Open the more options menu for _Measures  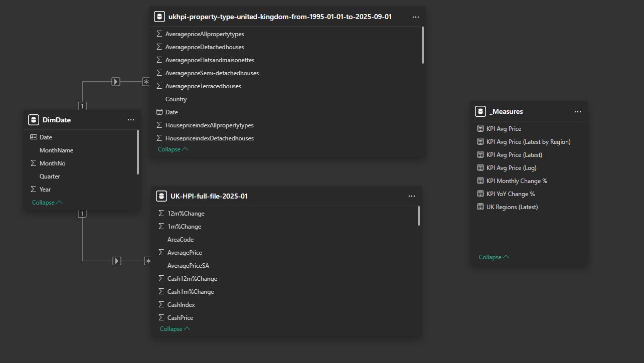click(578, 111)
